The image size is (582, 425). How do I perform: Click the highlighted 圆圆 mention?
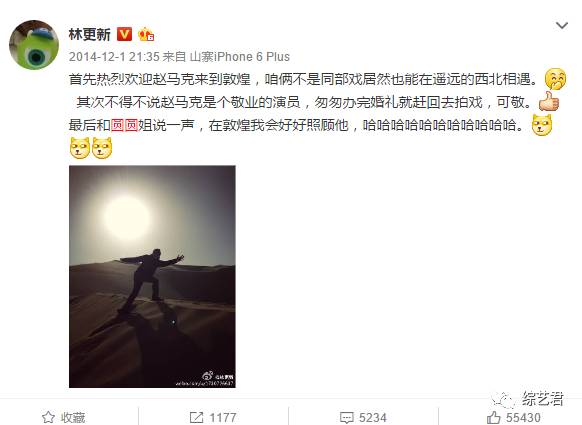pos(124,125)
